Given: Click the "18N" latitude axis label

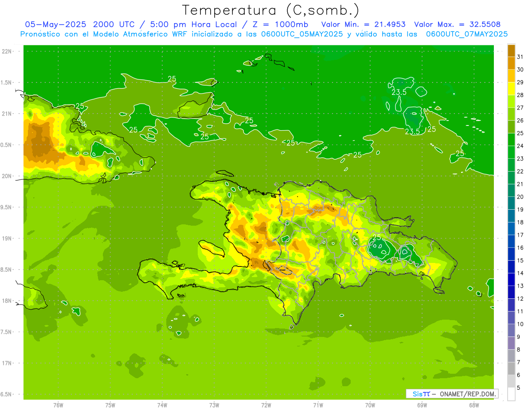Looking at the screenshot, I should point(7,301).
